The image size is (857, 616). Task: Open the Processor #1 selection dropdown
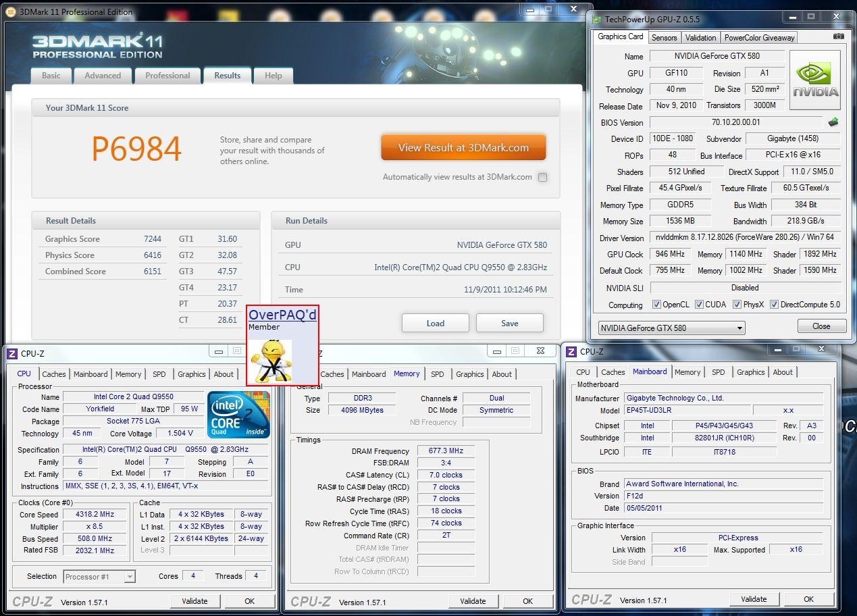pos(99,576)
